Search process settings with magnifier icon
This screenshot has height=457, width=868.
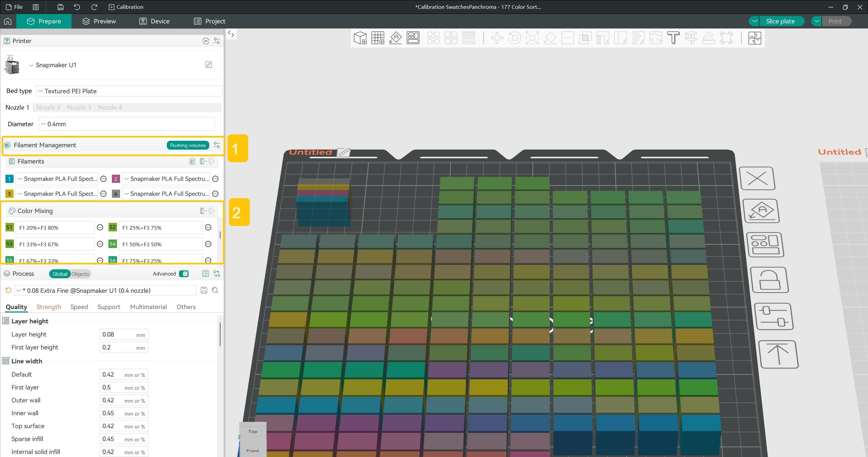[215, 290]
